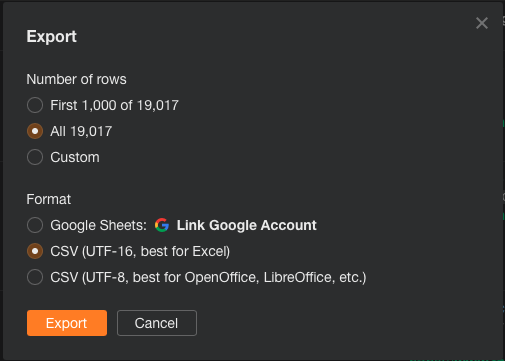Select the All 19,017 radio button
Viewport: 505px width, 361px height.
[35, 131]
